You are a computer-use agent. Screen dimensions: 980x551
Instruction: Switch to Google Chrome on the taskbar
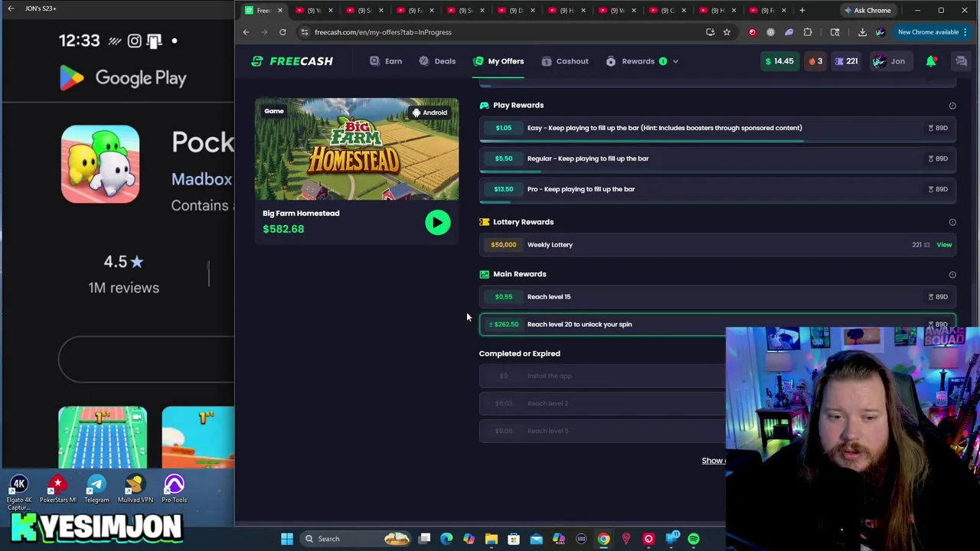tap(604, 539)
